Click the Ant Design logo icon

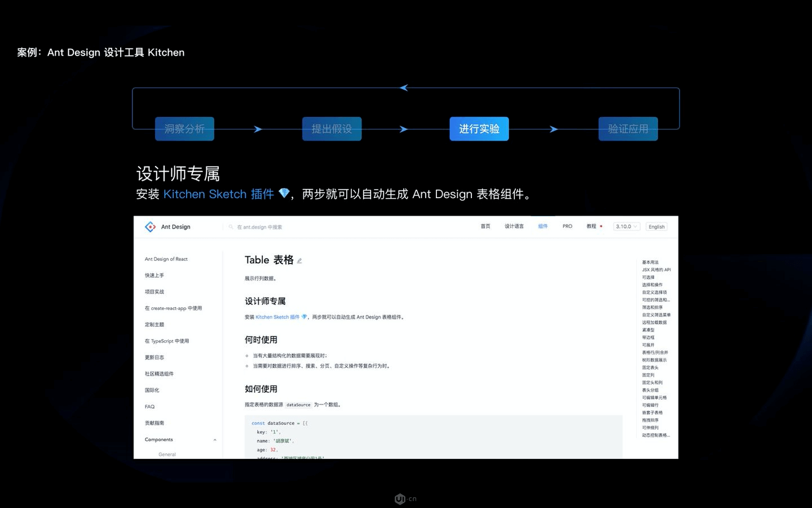coord(150,227)
